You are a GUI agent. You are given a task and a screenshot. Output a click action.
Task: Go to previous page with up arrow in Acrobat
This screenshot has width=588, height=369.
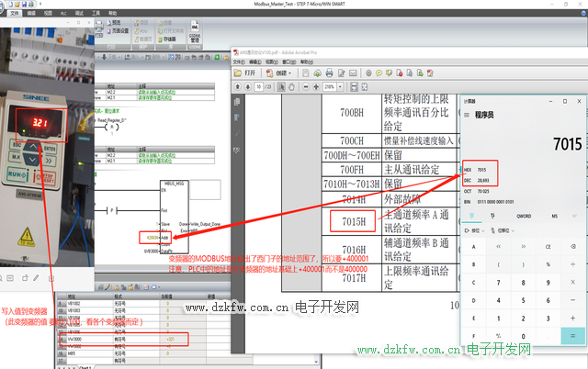pyautogui.click(x=238, y=85)
